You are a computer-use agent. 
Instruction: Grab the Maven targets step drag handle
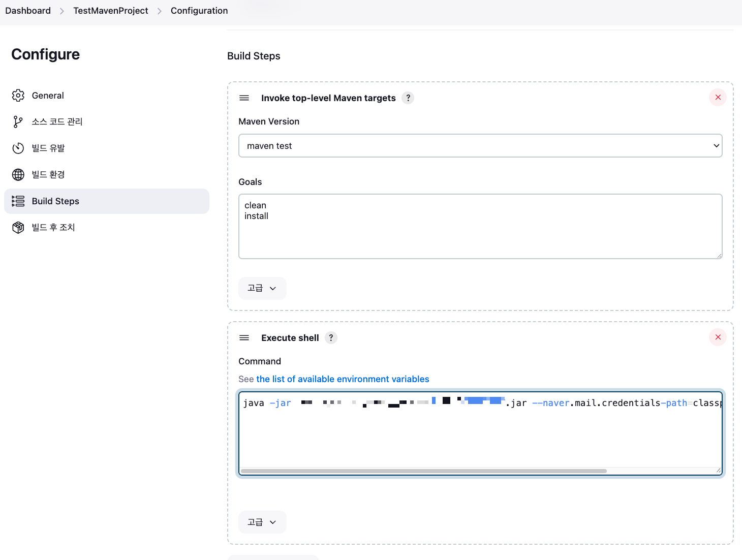coord(244,98)
